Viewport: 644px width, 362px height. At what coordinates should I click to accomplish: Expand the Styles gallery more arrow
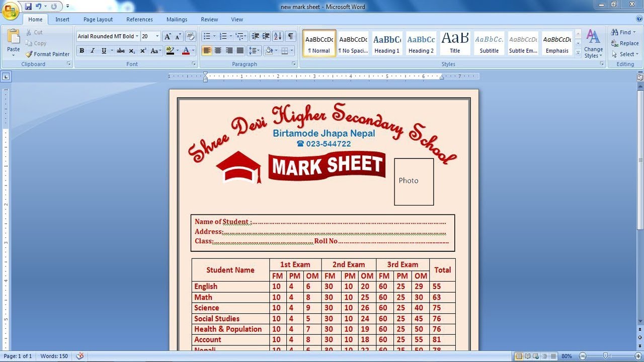click(x=578, y=53)
